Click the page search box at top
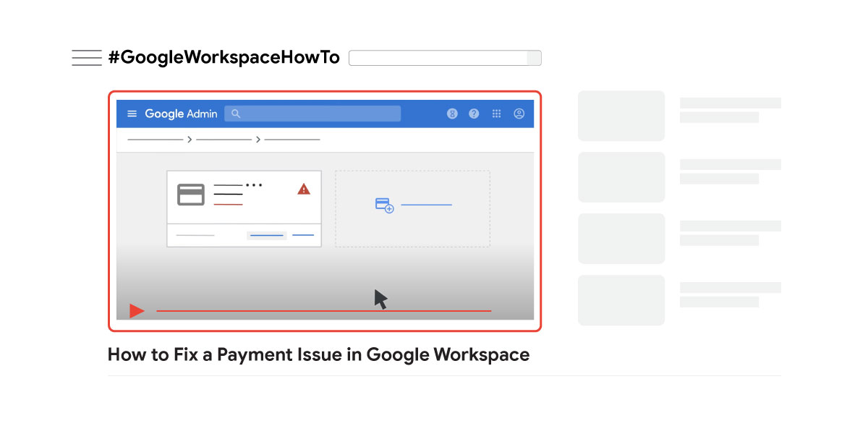 pyautogui.click(x=438, y=58)
